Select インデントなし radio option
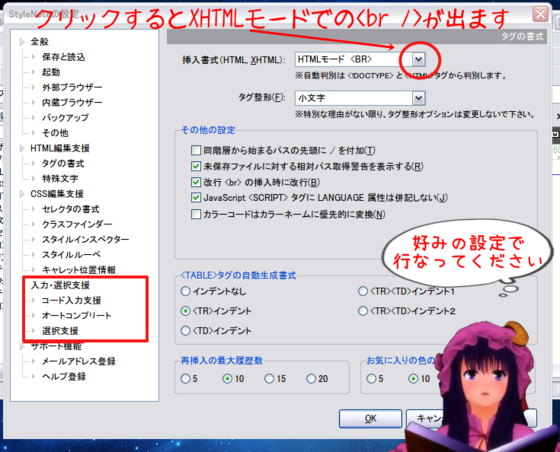The width and height of the screenshot is (560, 452). tap(185, 291)
